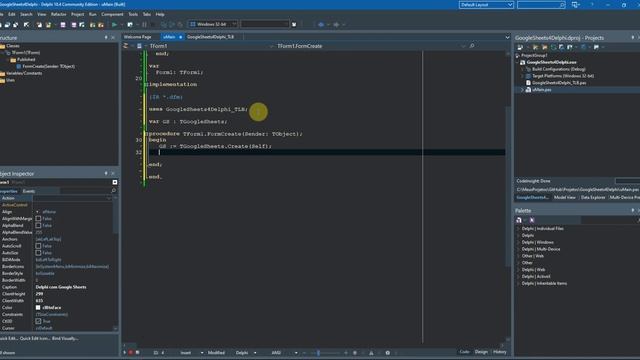Expand Delphi | Windows palette category

(518, 242)
